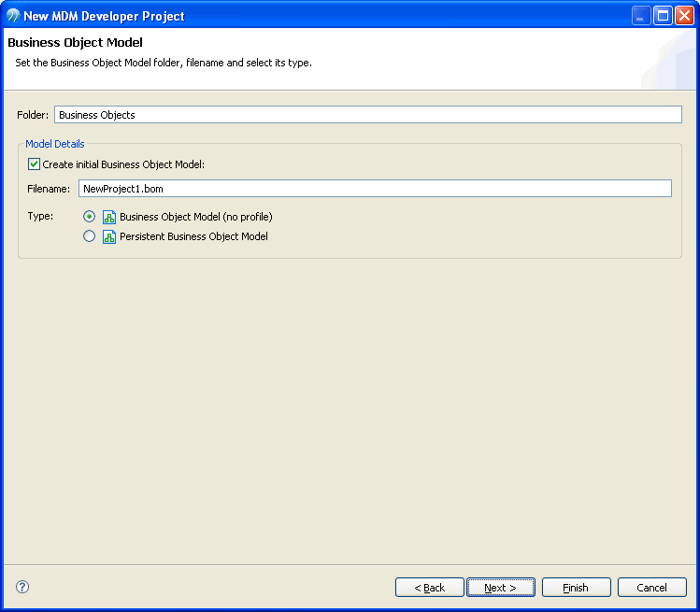
Task: Select Persistent Business Object Model radio
Action: 90,235
